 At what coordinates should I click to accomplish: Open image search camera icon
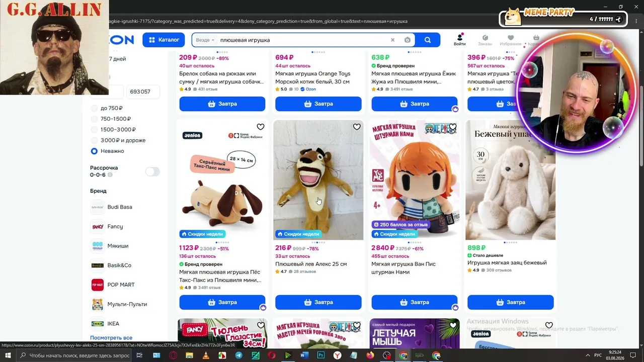(408, 40)
